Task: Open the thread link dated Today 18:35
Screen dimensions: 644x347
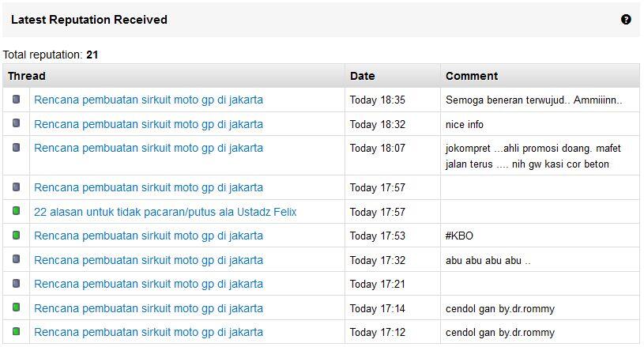Action: click(149, 100)
